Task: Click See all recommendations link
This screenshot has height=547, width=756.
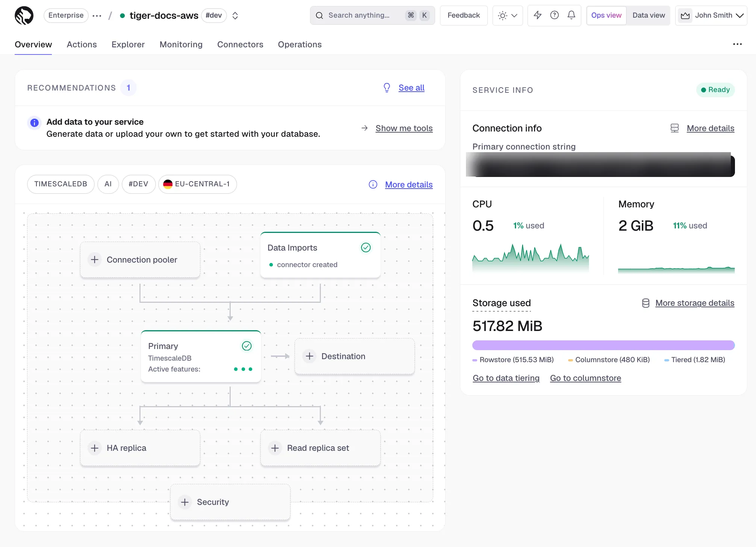Action: (x=411, y=88)
